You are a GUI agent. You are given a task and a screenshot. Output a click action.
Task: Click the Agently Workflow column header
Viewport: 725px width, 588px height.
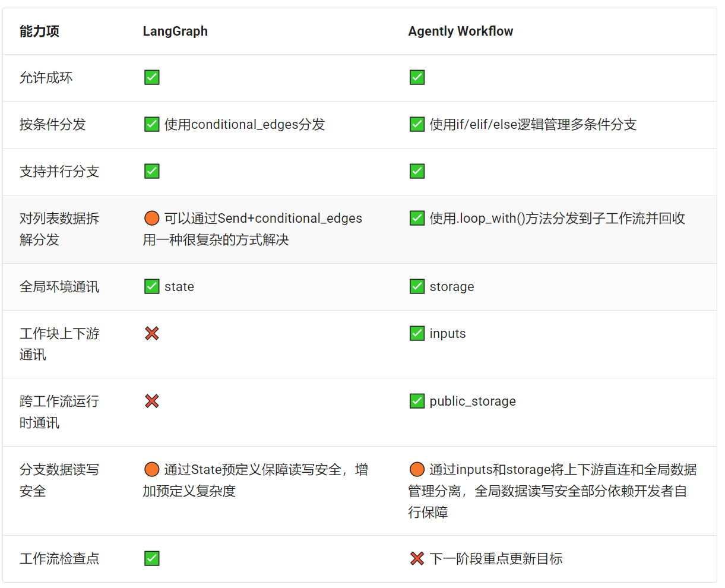[461, 31]
